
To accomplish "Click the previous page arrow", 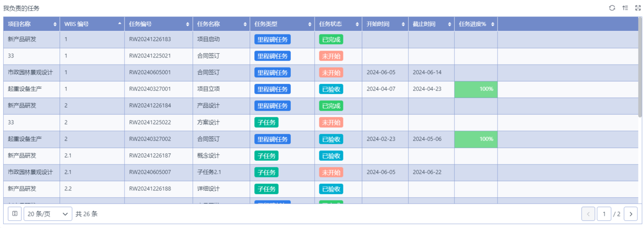I will pos(588,214).
